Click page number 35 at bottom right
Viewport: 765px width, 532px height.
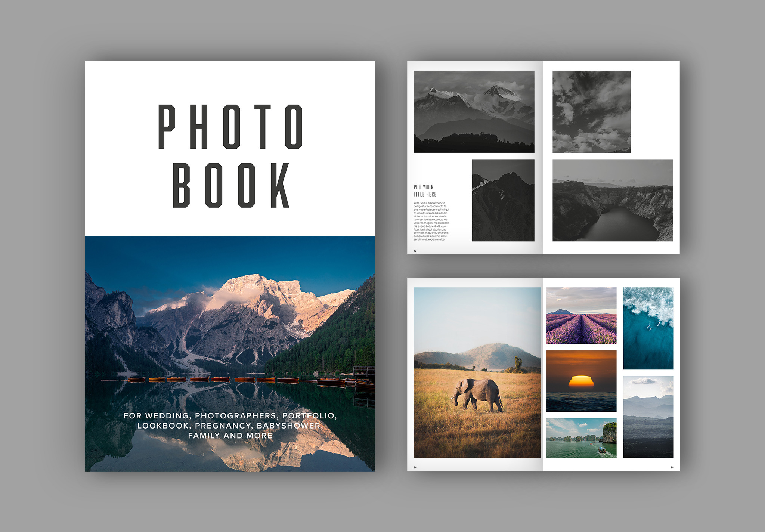[672, 467]
